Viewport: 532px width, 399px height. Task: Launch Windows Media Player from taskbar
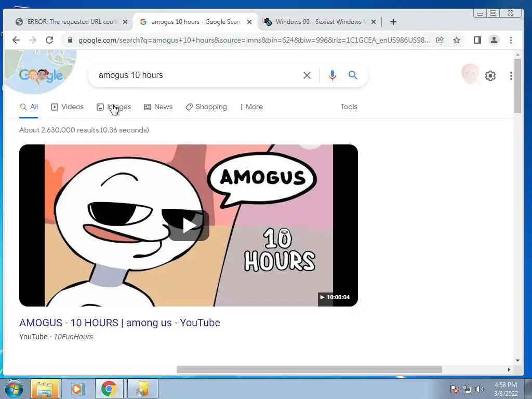[77, 389]
